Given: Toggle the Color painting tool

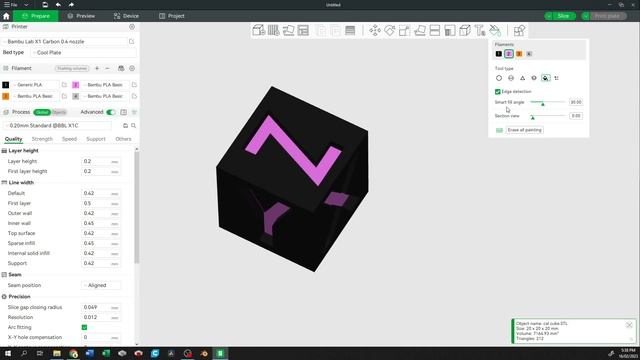Looking at the screenshot, I should coord(495,30).
